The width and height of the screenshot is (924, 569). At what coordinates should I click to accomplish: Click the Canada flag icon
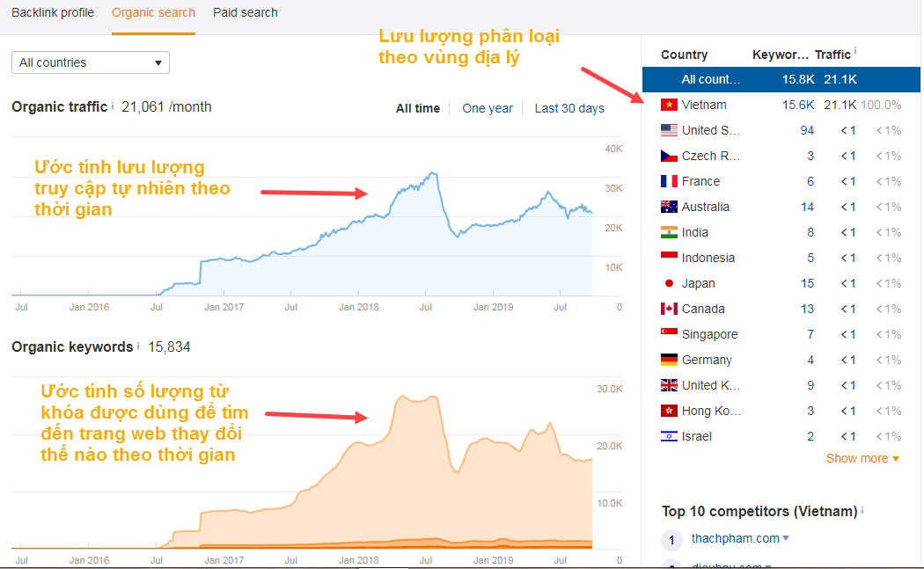tap(668, 309)
